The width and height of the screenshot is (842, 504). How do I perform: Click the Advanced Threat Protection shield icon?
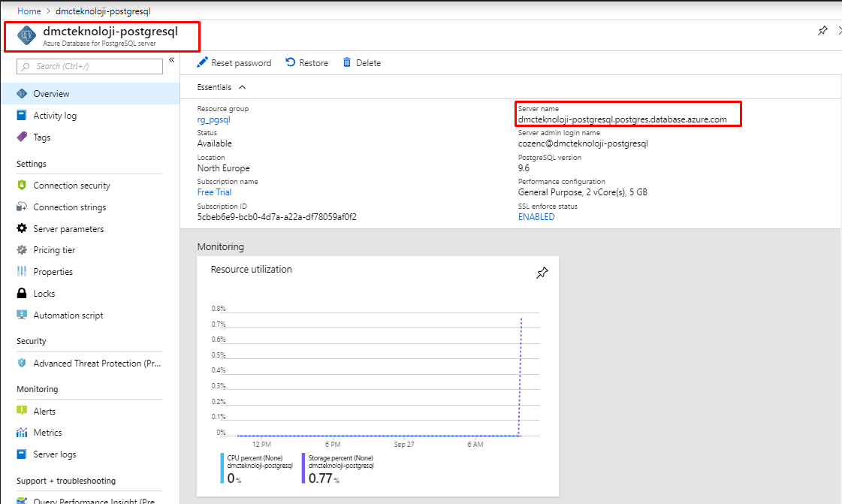tap(22, 363)
